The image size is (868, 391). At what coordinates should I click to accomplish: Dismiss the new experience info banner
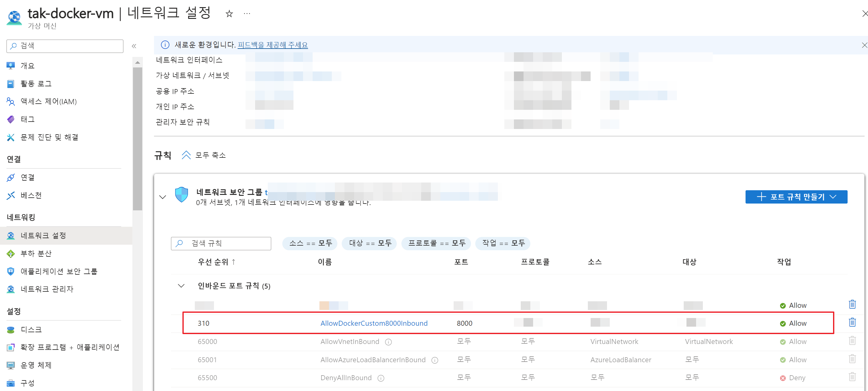(864, 45)
